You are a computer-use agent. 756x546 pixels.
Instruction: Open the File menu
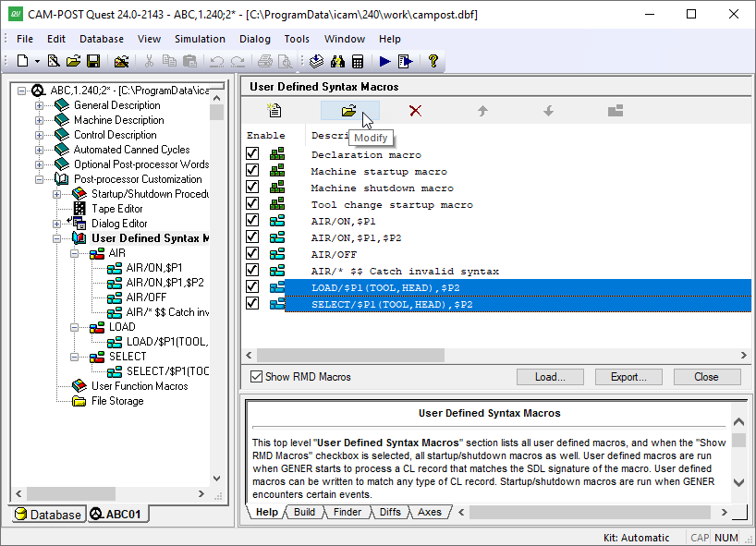[25, 39]
